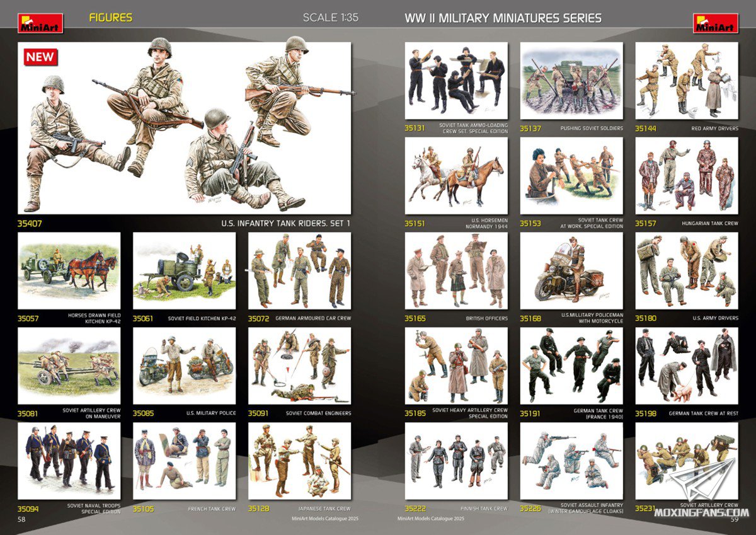756x535 pixels.
Task: Select the Soviet Assault Infantry winter cloaks thumbnail
Action: [571, 461]
